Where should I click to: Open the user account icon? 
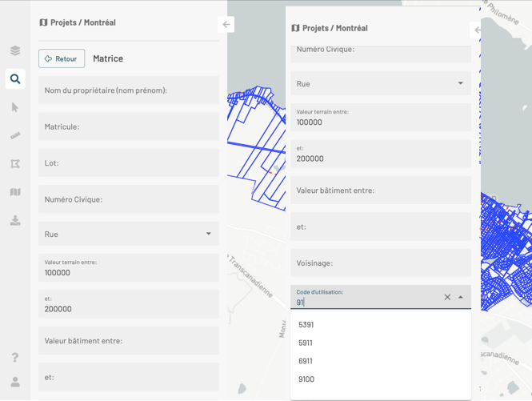(15, 382)
